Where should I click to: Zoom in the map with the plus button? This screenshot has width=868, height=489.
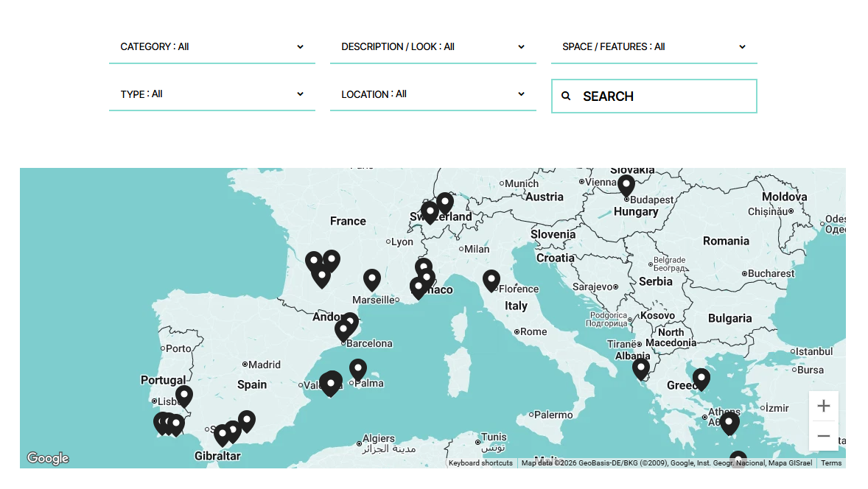click(823, 406)
